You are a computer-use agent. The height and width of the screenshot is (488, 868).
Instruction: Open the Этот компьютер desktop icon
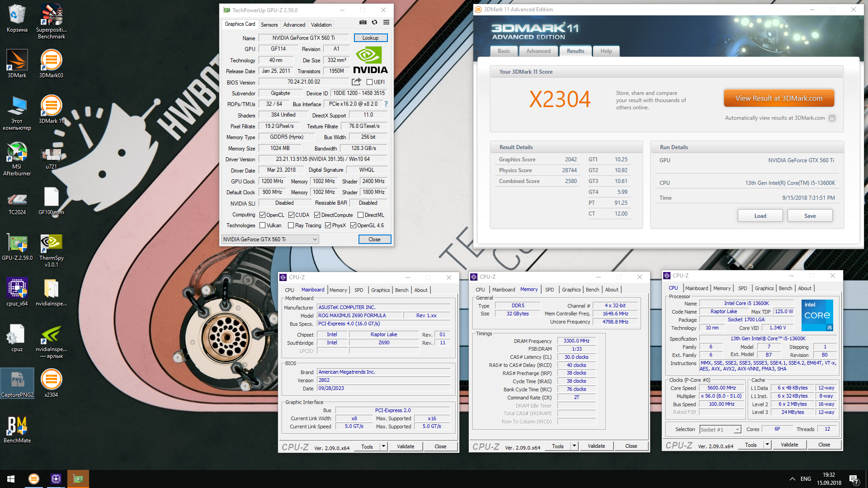[17, 113]
